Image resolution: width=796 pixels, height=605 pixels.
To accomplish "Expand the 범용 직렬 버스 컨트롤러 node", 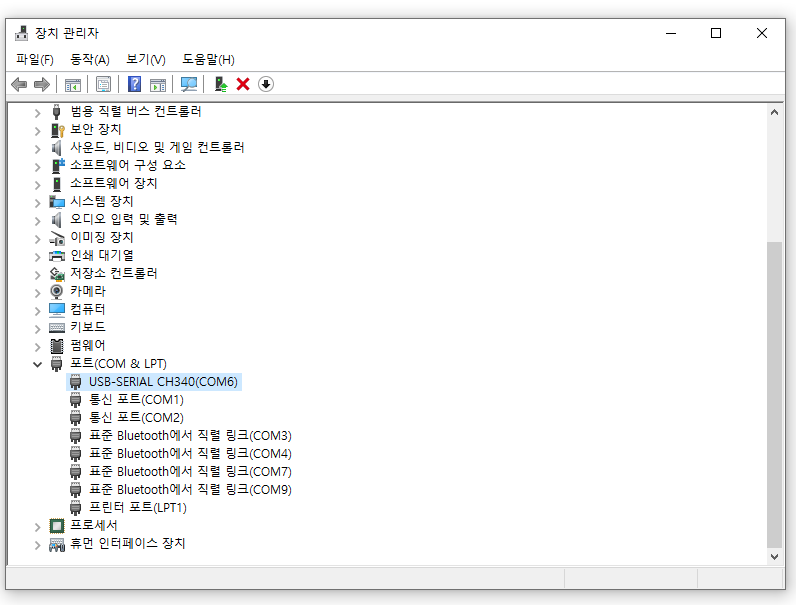I will point(37,112).
